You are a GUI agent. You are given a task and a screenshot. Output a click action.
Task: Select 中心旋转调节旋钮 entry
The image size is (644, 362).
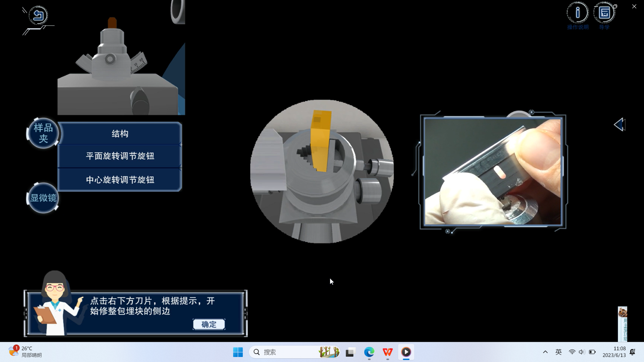click(120, 180)
